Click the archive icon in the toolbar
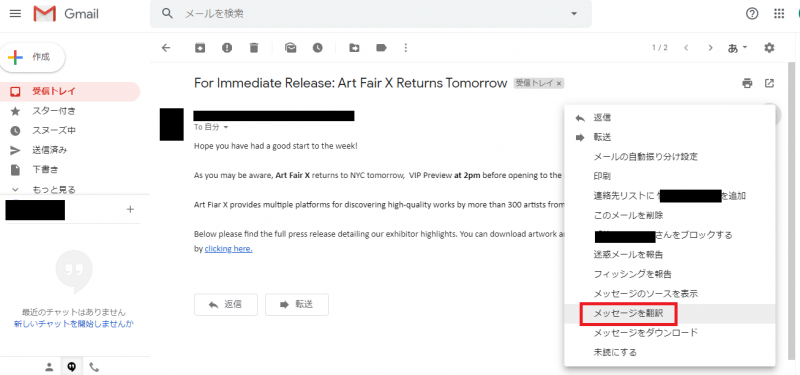Screen dimensions: 800x375 [x=200, y=47]
